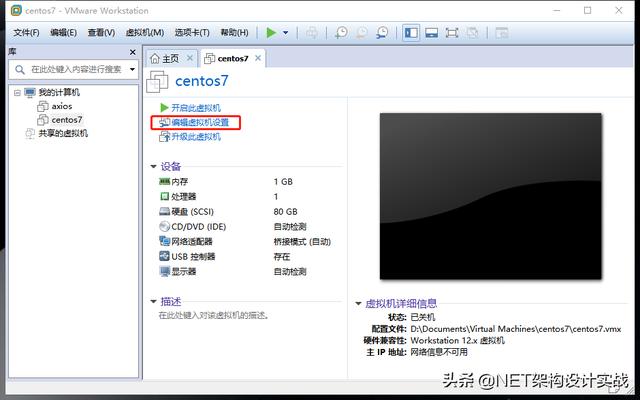The width and height of the screenshot is (640, 400).
Task: Click the 桥接模式 (自动) value
Action: [x=302, y=242]
